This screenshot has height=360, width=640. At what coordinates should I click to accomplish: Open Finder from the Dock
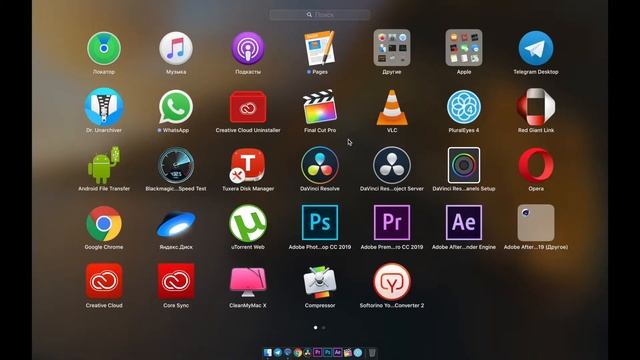(x=268, y=353)
